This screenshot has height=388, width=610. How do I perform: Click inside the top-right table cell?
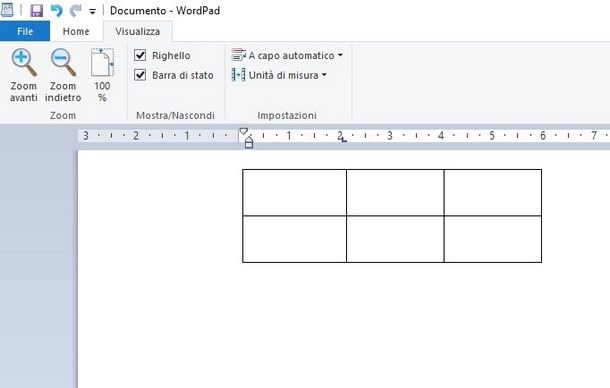(x=493, y=193)
